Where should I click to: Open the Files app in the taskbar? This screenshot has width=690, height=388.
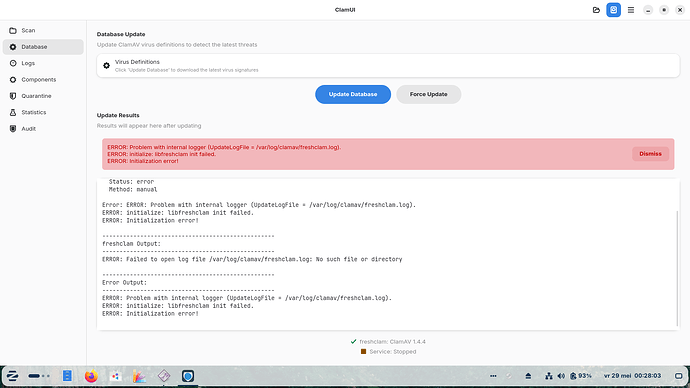67,376
